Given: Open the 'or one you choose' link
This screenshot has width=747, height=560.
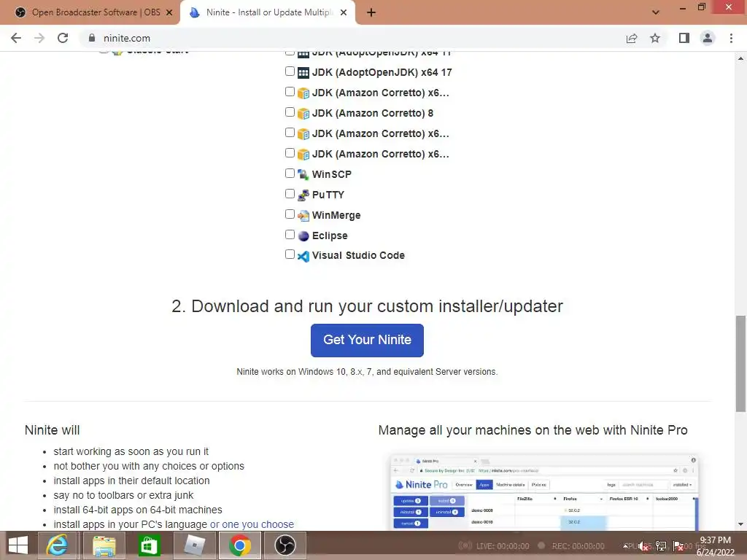Looking at the screenshot, I should click(252, 524).
